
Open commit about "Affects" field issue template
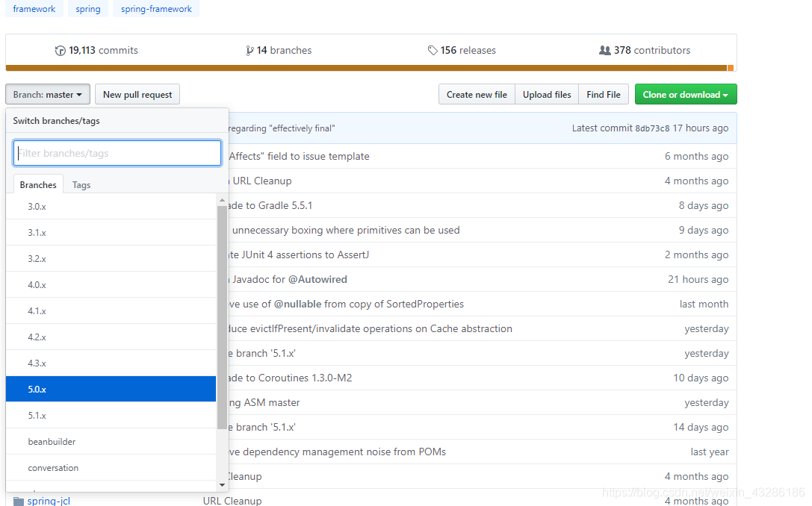click(300, 156)
